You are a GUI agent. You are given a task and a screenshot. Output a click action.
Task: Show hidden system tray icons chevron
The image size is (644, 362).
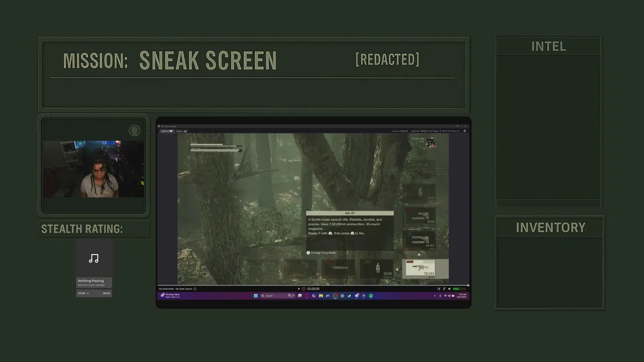tap(435, 296)
